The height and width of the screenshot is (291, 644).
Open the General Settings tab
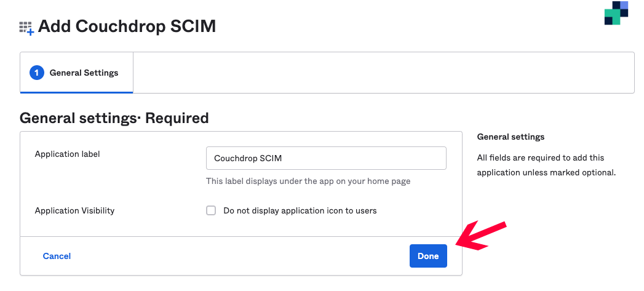(x=76, y=73)
